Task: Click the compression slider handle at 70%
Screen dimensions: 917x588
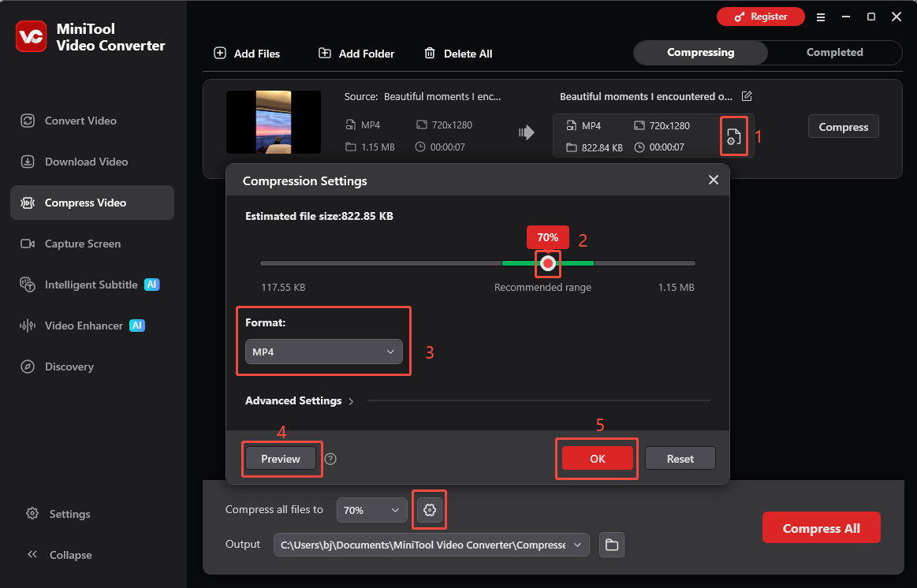Action: click(x=548, y=263)
